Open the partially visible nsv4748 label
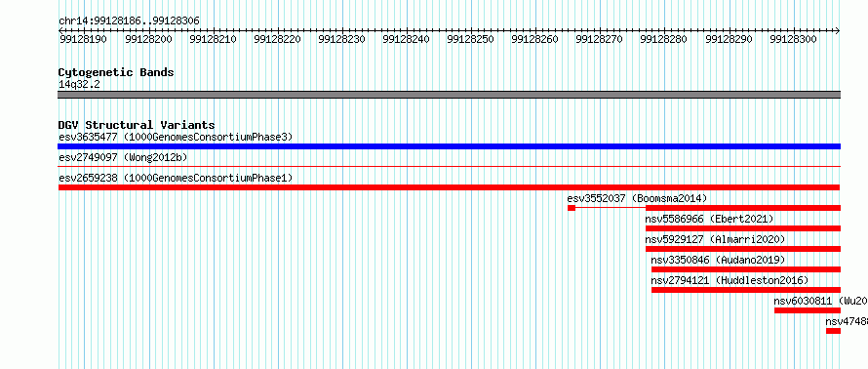Screen dimensions: 868x369 click(x=847, y=321)
